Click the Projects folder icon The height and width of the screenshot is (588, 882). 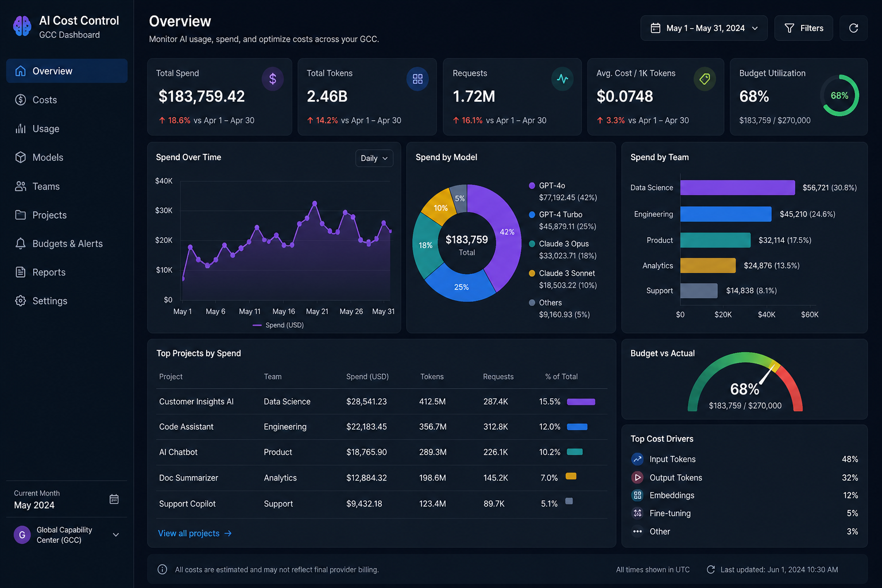pyautogui.click(x=20, y=215)
